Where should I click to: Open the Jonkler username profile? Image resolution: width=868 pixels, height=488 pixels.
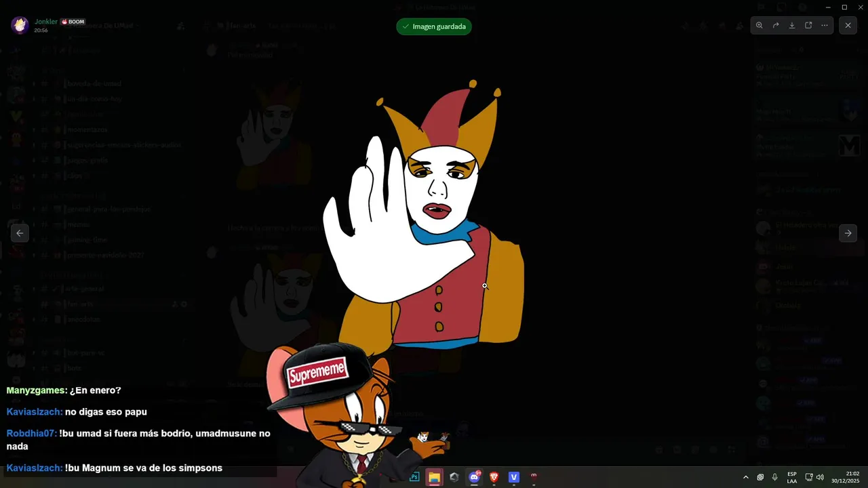[46, 22]
